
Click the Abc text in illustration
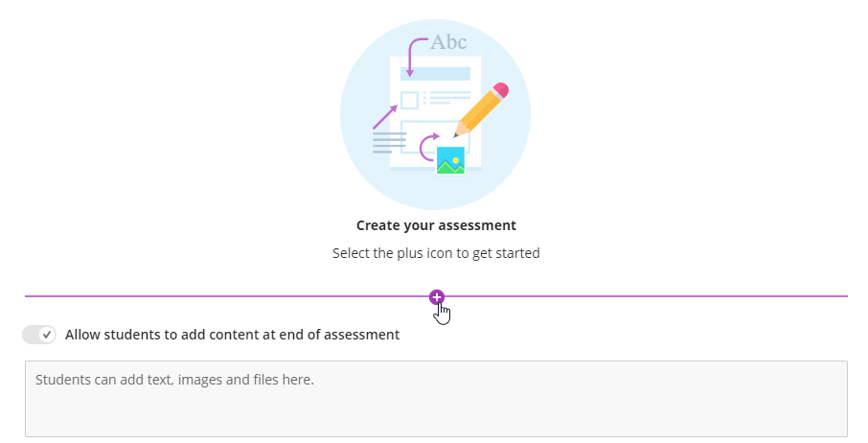(x=448, y=42)
